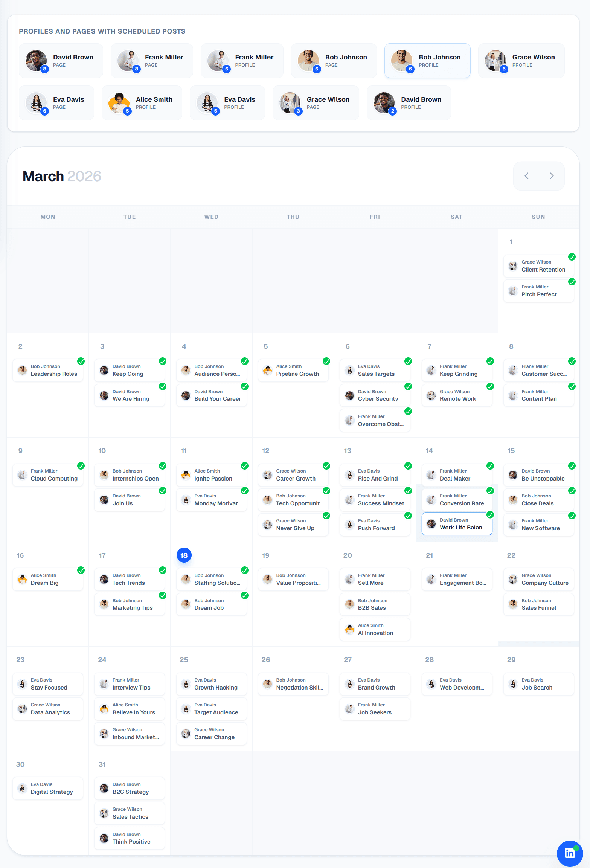Open the Dream Big post
The image size is (590, 868).
pyautogui.click(x=48, y=579)
